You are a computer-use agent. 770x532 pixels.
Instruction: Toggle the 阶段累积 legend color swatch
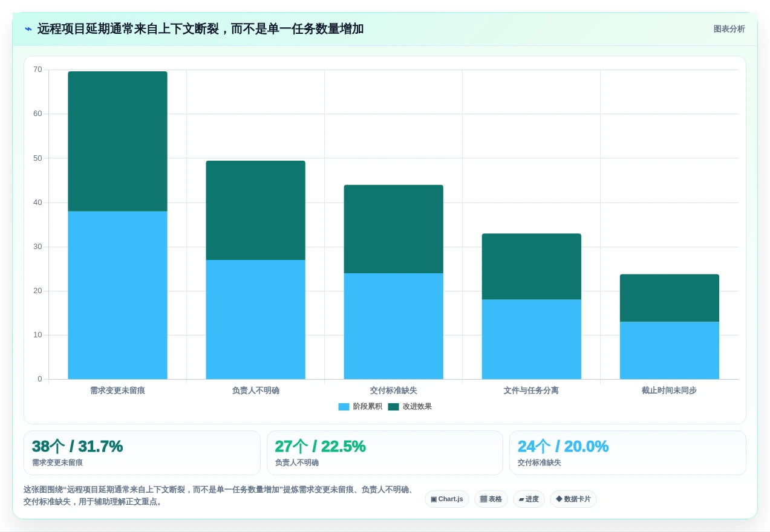[344, 407]
